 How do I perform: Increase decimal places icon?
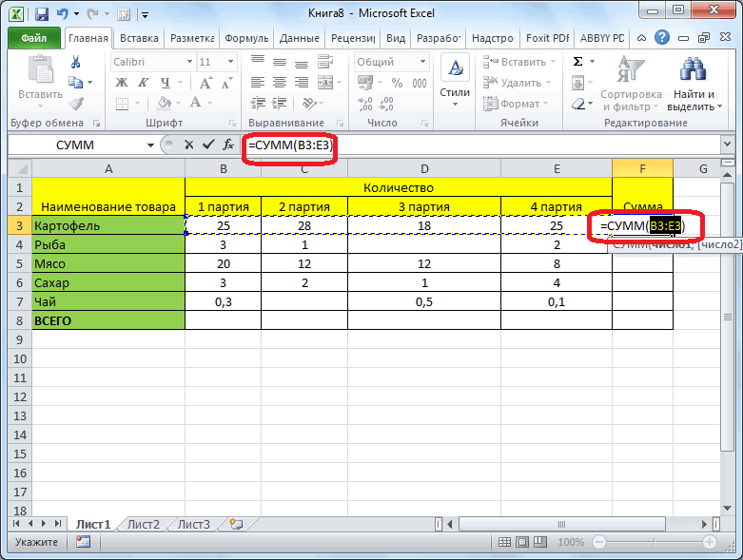pyautogui.click(x=365, y=104)
